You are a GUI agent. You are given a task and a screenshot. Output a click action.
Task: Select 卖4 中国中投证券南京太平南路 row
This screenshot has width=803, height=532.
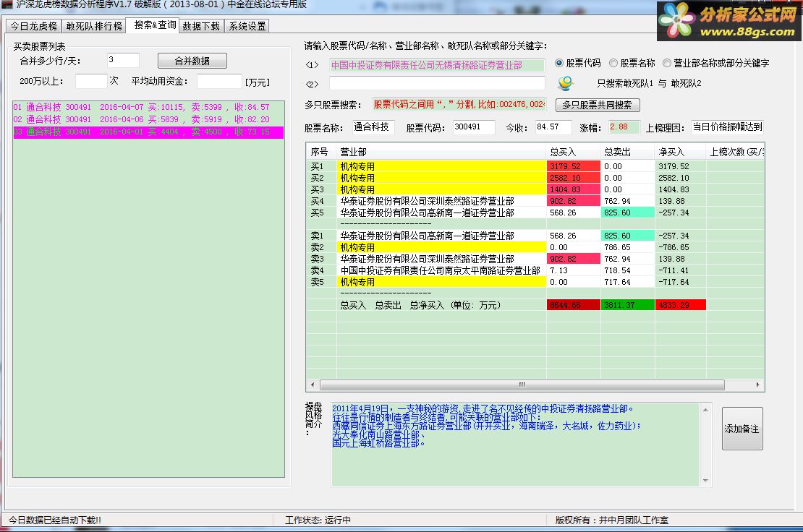535,270
